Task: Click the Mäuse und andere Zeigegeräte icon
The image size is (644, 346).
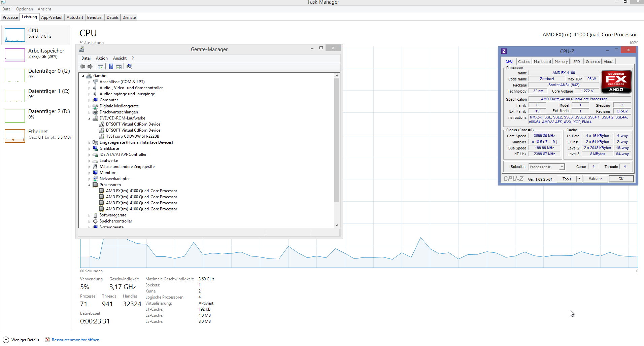Action: [x=95, y=167]
